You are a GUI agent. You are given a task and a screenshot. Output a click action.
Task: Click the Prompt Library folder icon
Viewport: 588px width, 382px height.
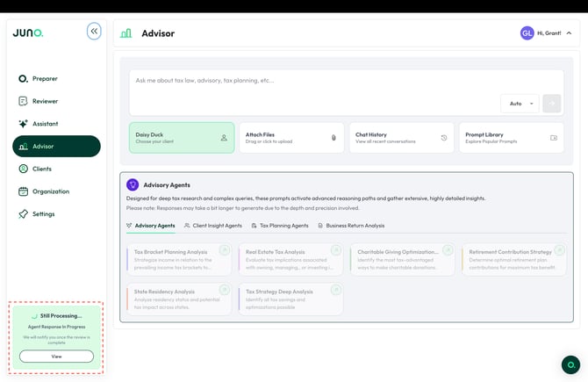coord(554,138)
